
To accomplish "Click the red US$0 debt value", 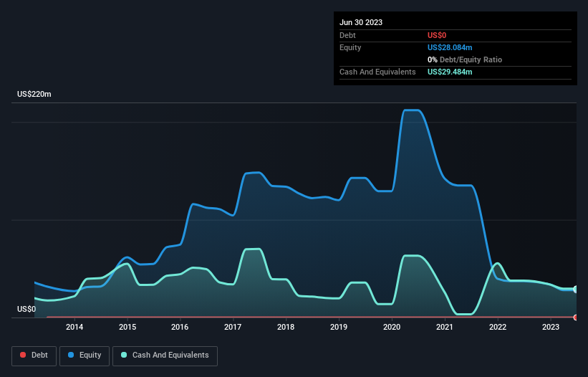I will 437,35.
